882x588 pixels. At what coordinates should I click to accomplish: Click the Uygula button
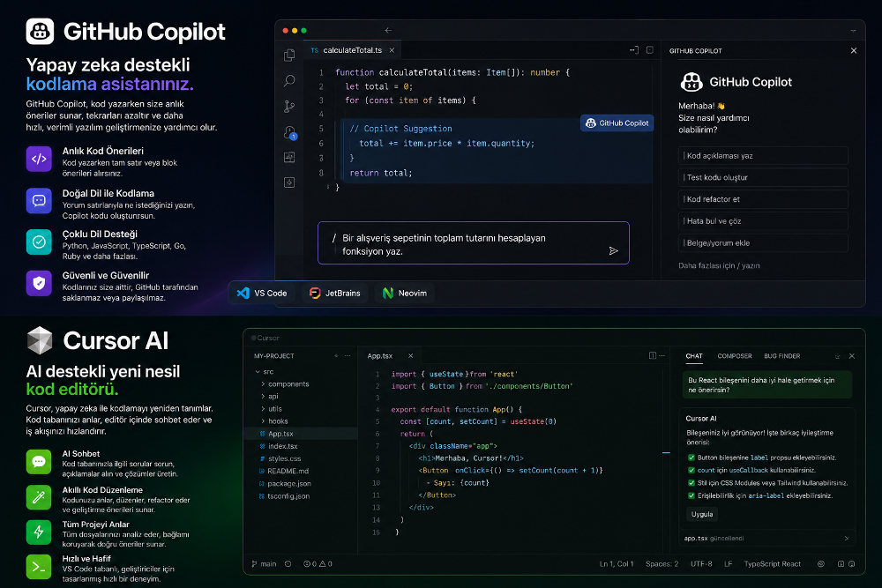tap(702, 514)
